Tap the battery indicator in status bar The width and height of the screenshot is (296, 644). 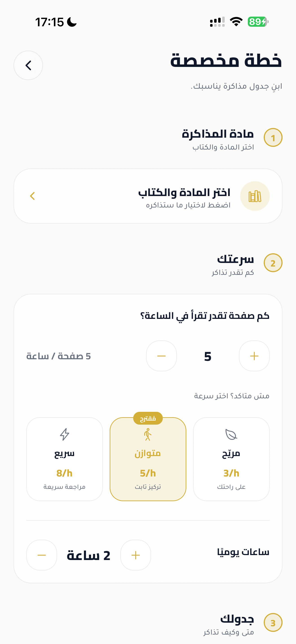click(258, 22)
